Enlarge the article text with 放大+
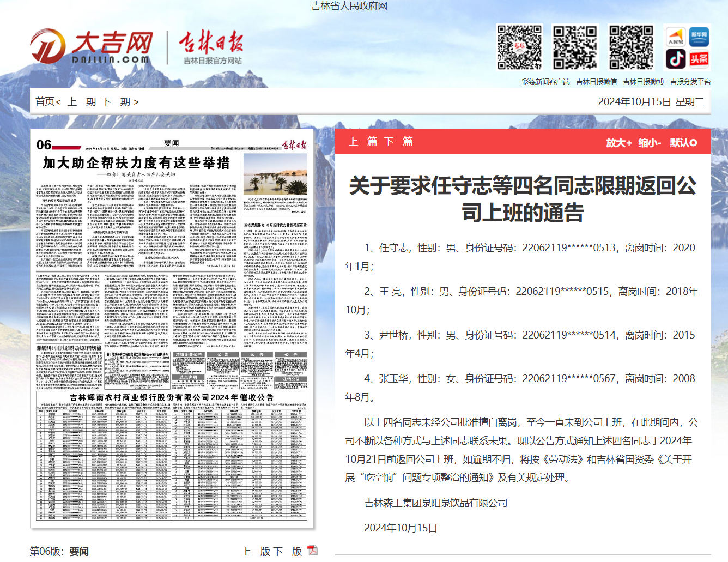Screen dimensions: 728x562 [619, 143]
